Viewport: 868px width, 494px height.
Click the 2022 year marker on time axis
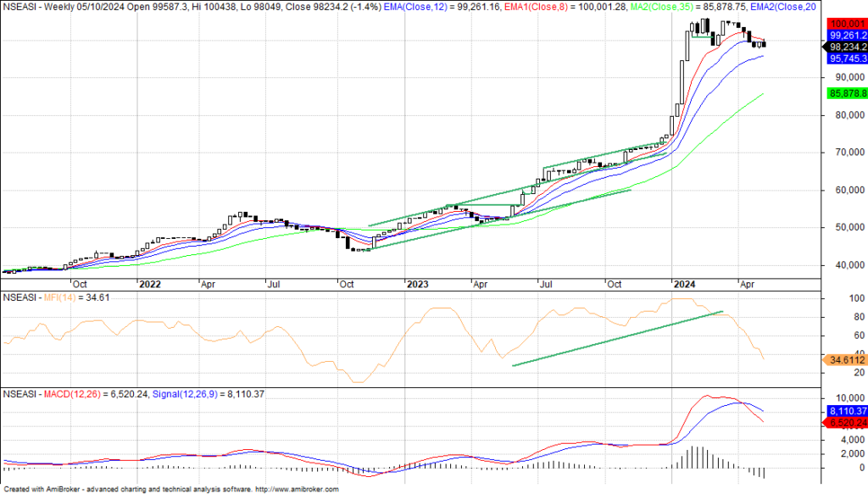pyautogui.click(x=150, y=286)
